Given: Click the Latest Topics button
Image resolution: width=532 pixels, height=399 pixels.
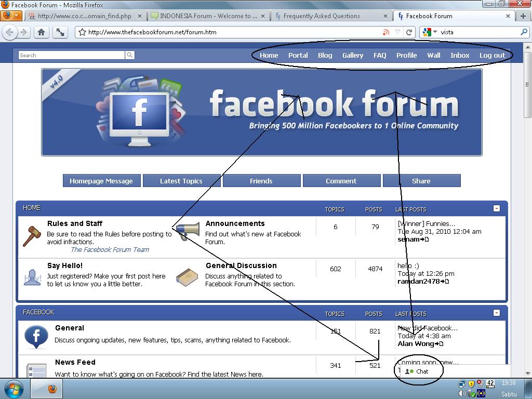Looking at the screenshot, I should [x=181, y=181].
